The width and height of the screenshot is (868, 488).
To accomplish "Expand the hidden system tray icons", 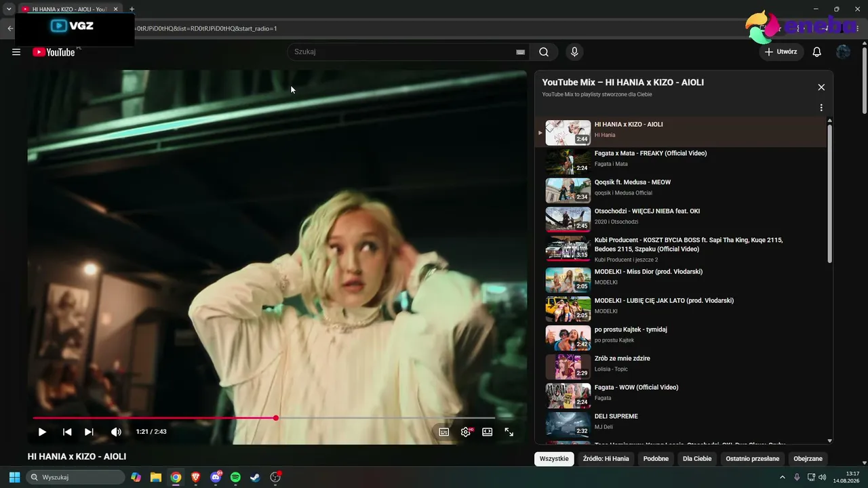I will click(783, 477).
